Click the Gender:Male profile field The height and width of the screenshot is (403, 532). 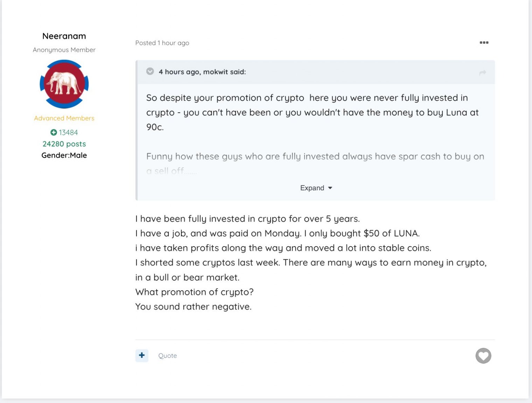point(64,155)
